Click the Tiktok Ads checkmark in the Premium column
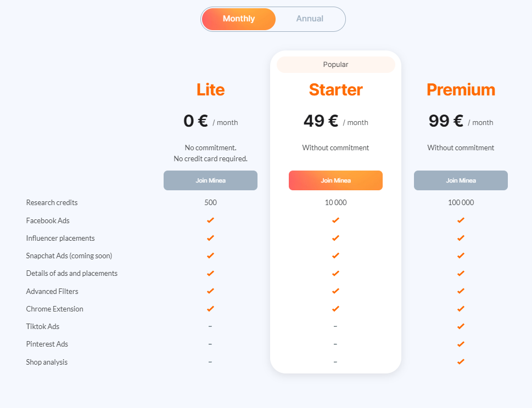 (461, 326)
